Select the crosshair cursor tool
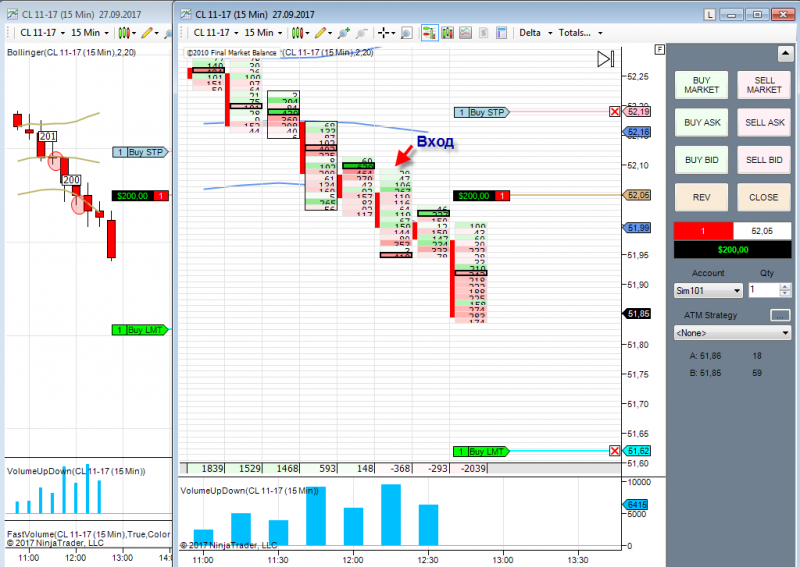800x567 pixels. [383, 33]
